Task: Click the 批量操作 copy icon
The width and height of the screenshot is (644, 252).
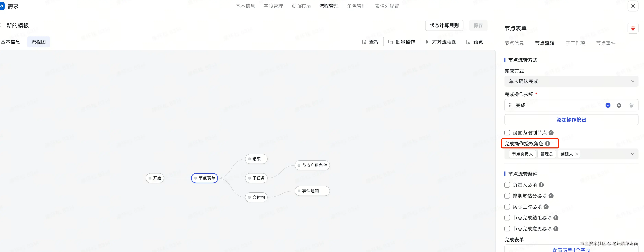Action: point(391,42)
